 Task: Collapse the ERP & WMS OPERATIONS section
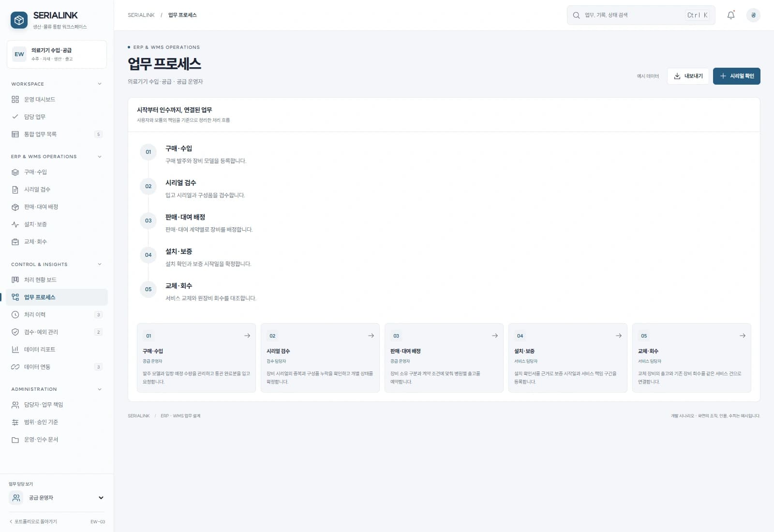[100, 156]
